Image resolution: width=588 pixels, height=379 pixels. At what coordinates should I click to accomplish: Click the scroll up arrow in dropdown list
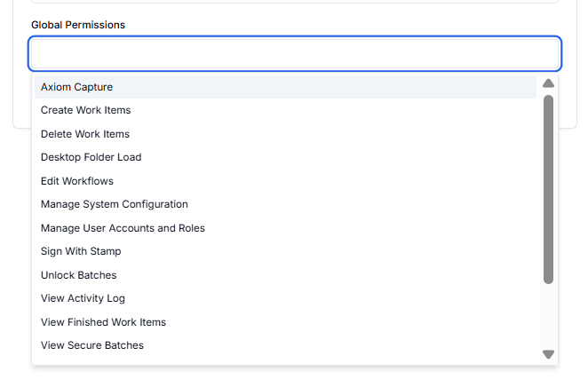tap(548, 83)
